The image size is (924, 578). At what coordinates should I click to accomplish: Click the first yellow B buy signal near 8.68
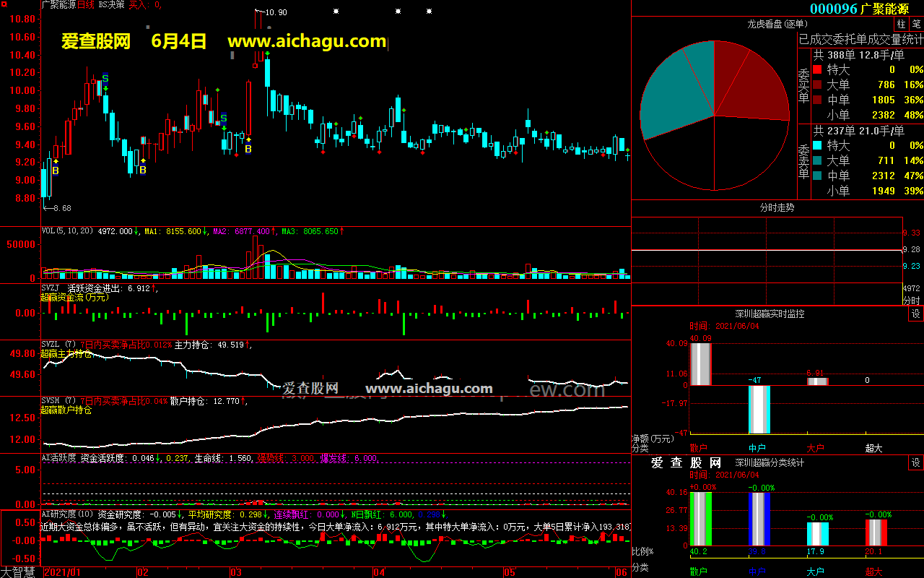click(x=56, y=171)
